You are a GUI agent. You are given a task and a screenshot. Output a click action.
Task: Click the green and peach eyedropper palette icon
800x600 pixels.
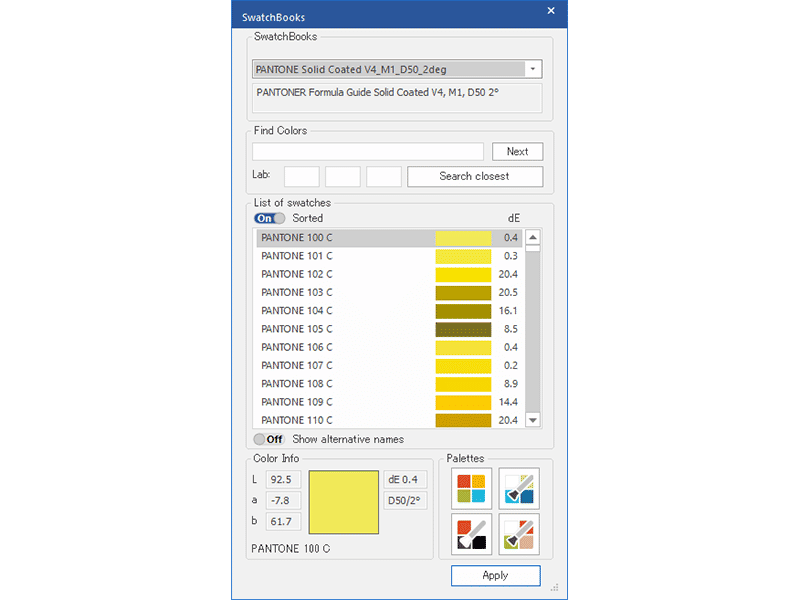(519, 534)
